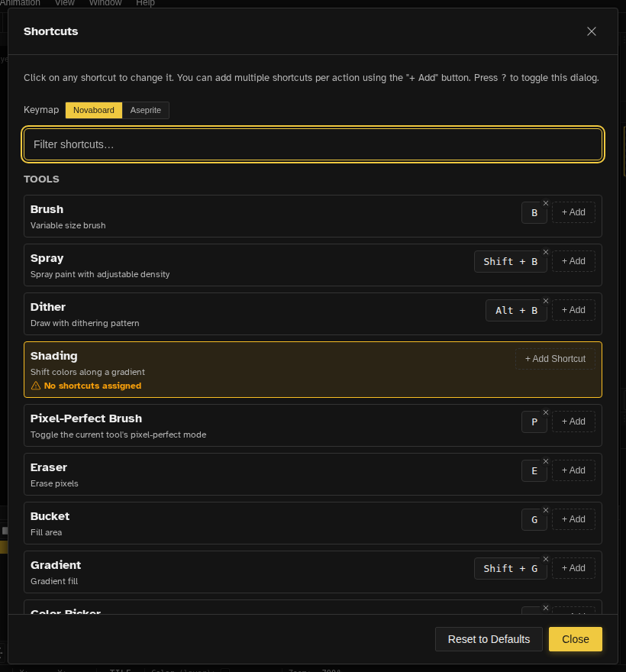Change the Eraser shortcut key E

(x=534, y=470)
